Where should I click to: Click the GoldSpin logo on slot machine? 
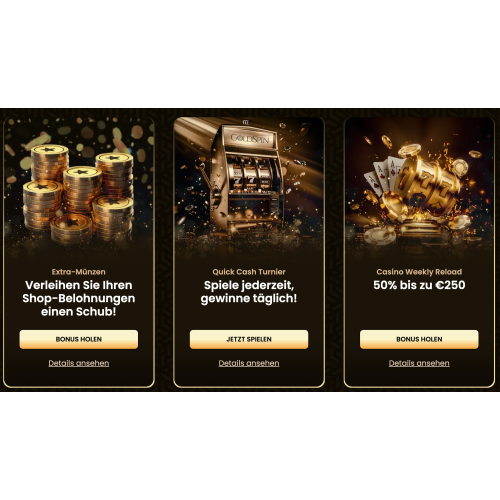[250, 138]
